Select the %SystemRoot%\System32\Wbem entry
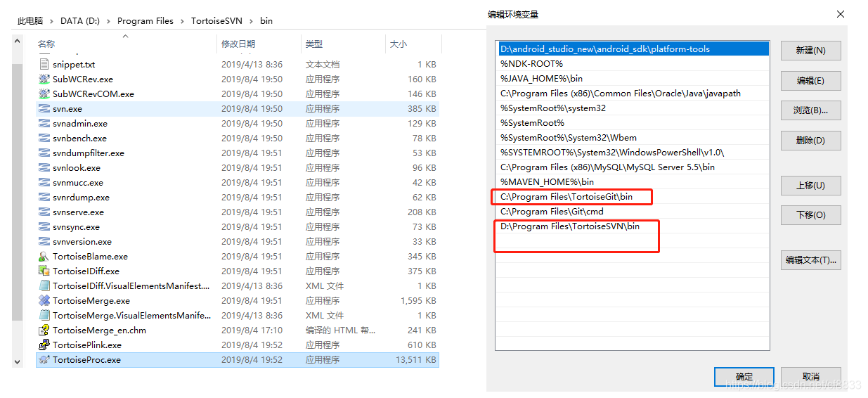Image resolution: width=868 pixels, height=398 pixels. [x=633, y=138]
